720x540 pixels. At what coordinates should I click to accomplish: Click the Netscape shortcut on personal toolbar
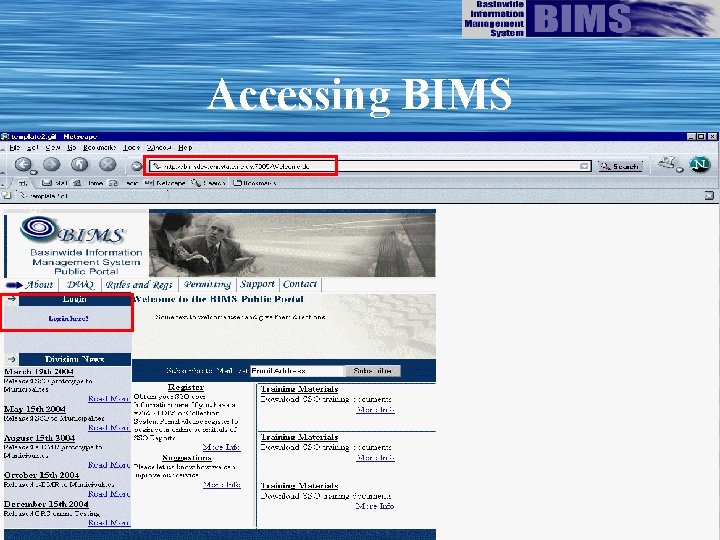164,183
